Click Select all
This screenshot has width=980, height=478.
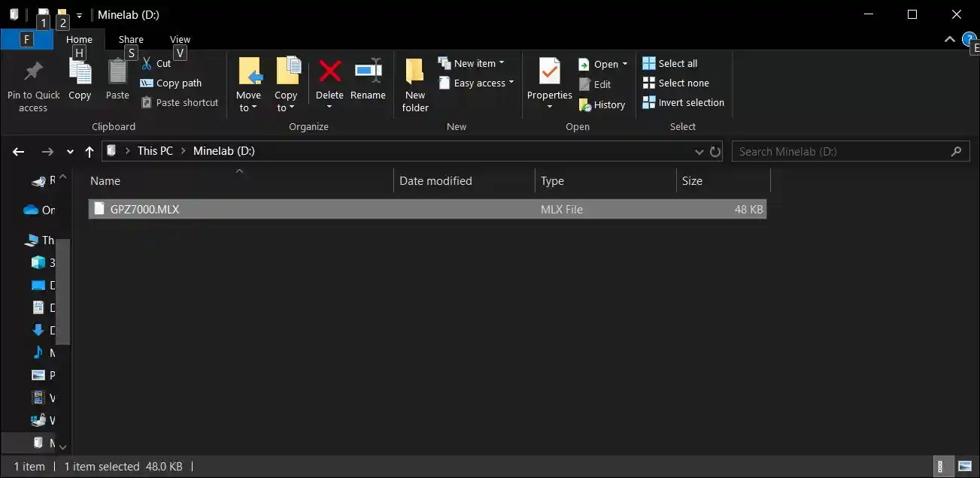tap(669, 64)
